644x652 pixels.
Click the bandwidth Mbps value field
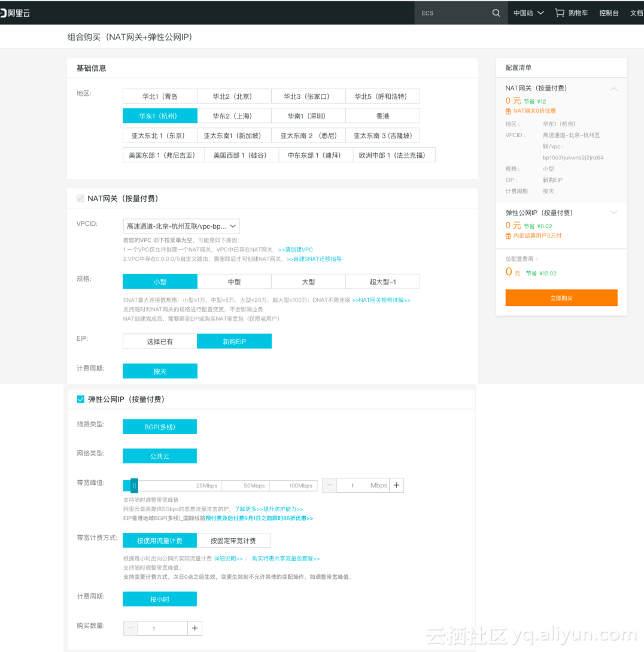363,485
